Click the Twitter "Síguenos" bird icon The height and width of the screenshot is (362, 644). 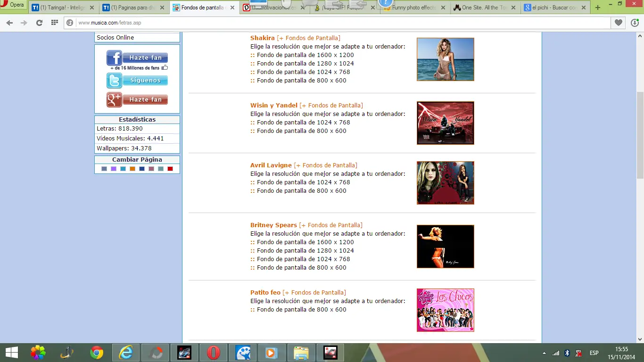point(115,81)
